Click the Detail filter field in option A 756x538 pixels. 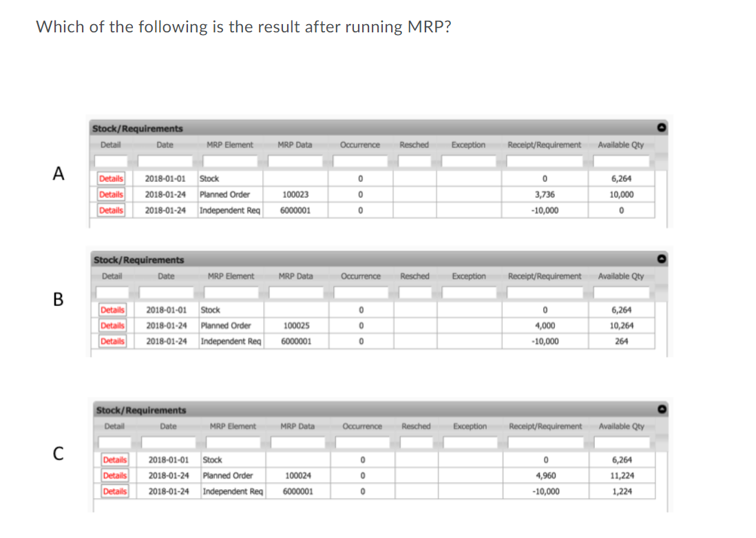110,160
